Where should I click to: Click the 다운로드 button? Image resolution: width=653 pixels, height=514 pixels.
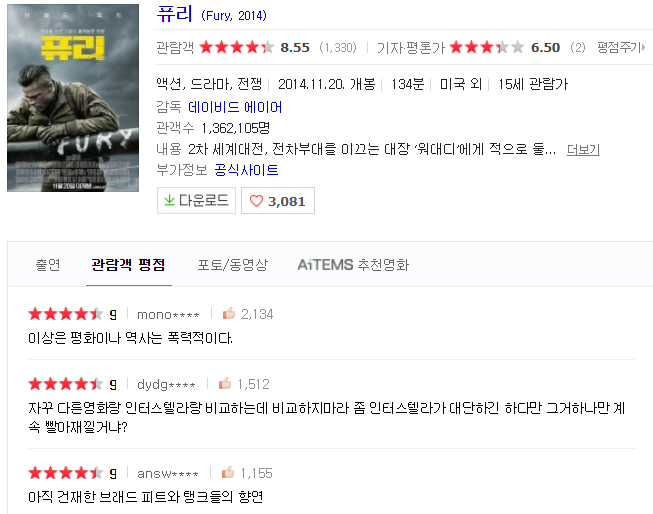(196, 201)
